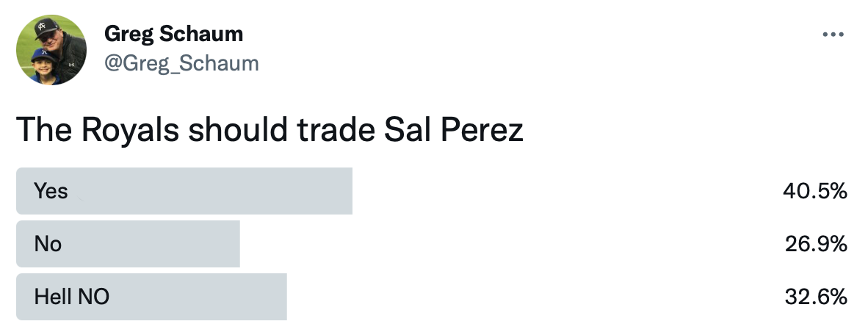Click the word "The" starting the tweet

[x=41, y=130]
